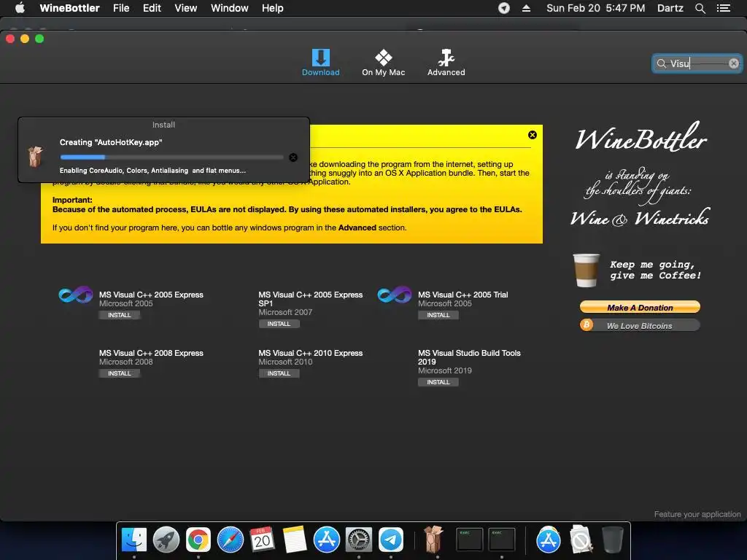Switch to On My Mac section
This screenshot has width=747, height=560.
click(383, 63)
